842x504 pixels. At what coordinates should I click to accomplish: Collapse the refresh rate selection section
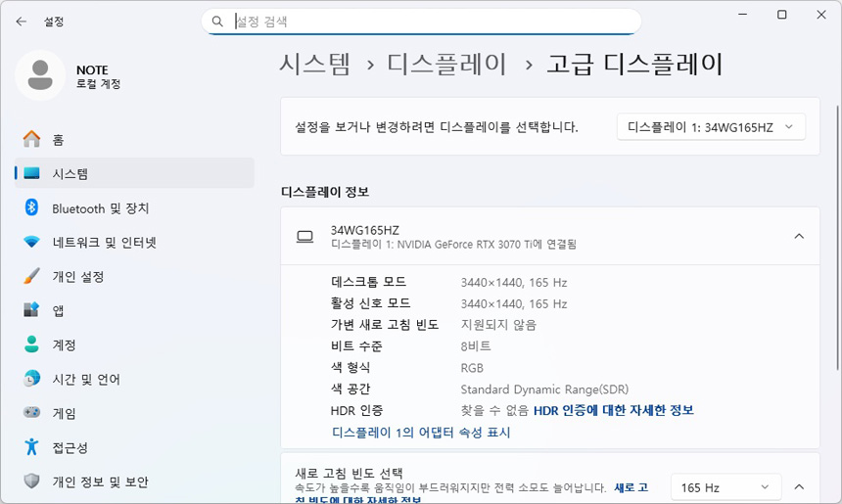799,487
